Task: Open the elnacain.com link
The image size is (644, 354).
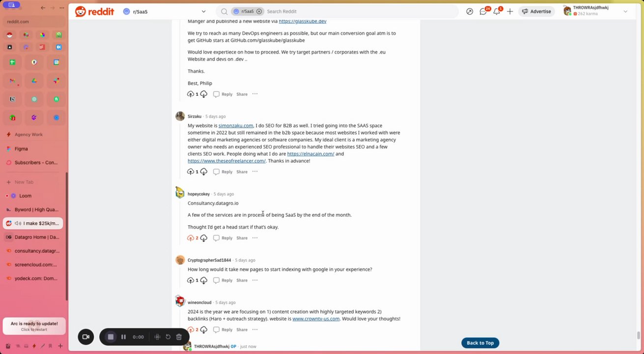Action: coord(310,154)
